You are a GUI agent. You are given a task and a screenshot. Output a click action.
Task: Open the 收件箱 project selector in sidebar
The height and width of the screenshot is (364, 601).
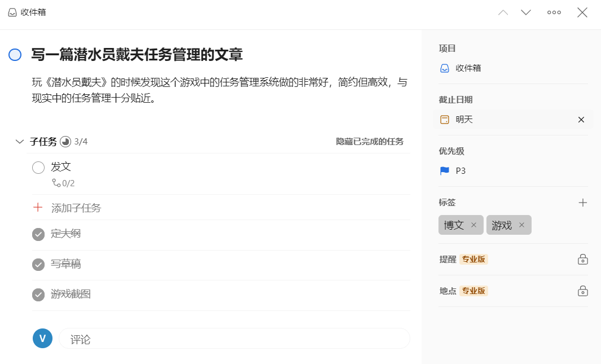[513, 68]
